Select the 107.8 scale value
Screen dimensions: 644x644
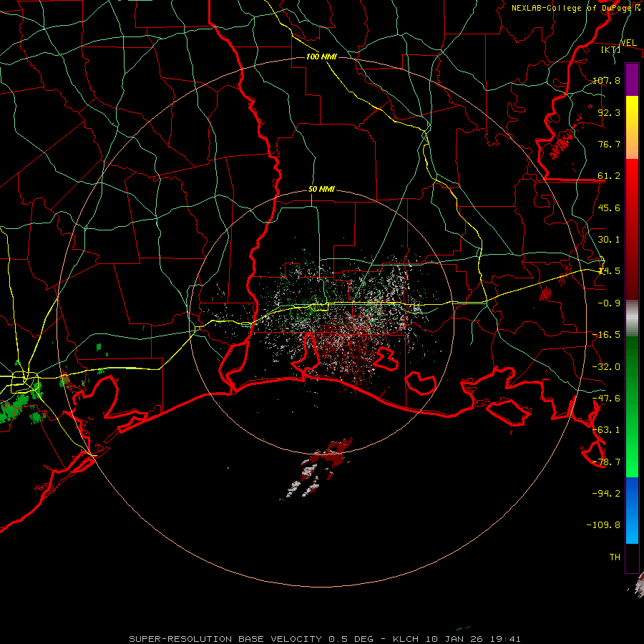606,80
